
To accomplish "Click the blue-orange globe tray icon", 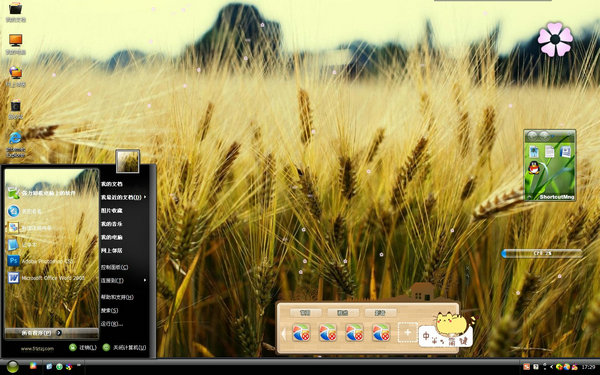I will 566,367.
